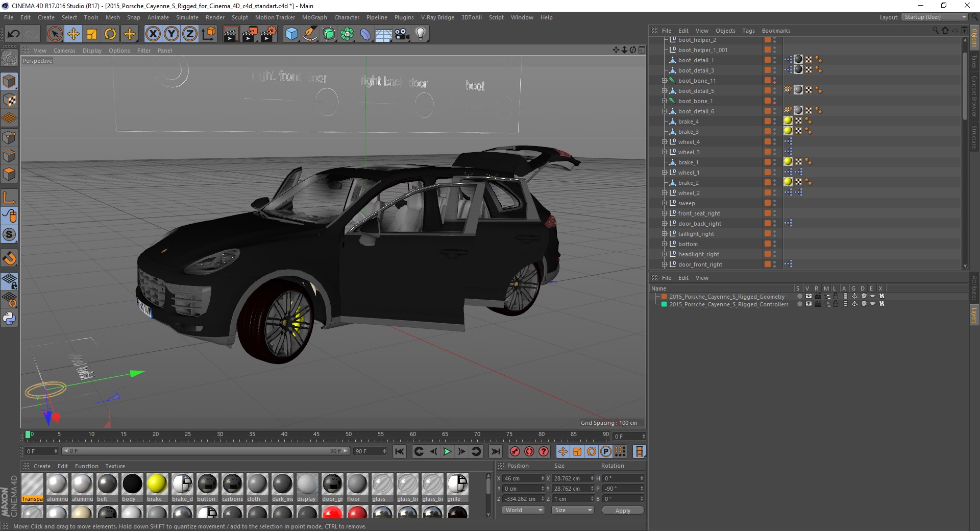Go to the end of the animation
This screenshot has height=531, width=980.
[x=495, y=451]
